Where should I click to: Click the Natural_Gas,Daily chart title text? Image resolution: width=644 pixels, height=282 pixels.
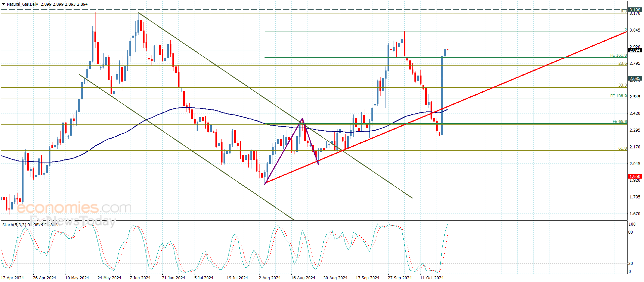coord(23,4)
